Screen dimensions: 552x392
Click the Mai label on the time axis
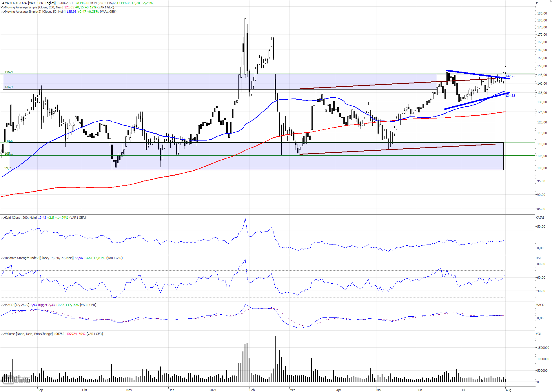pos(379,390)
